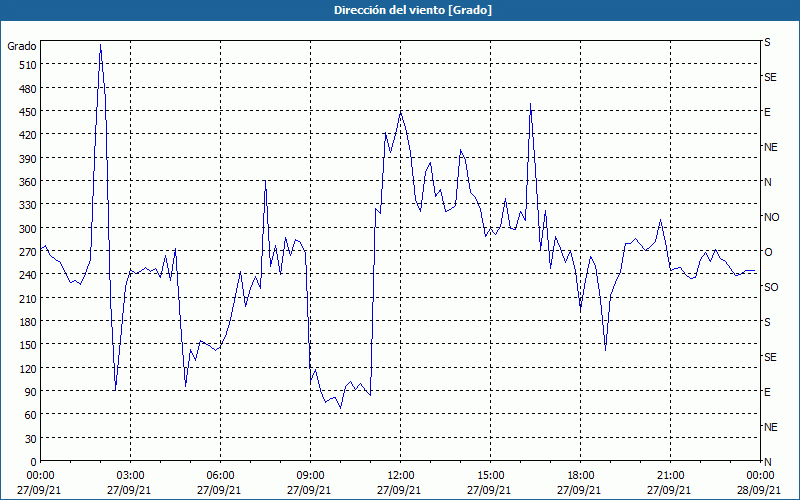The height and width of the screenshot is (500, 800).
Task: Pick the 390 value on the left axis
Action: pos(28,159)
